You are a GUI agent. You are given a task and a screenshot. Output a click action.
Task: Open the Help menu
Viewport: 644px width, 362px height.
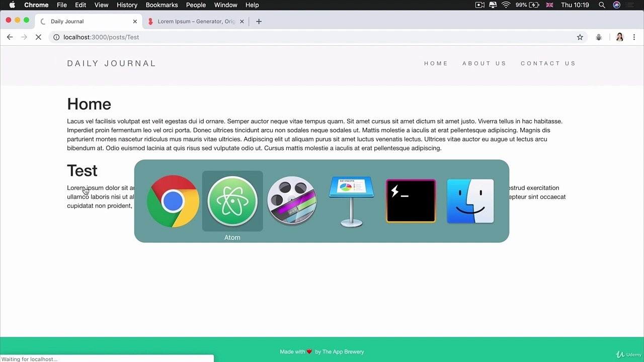(x=252, y=5)
